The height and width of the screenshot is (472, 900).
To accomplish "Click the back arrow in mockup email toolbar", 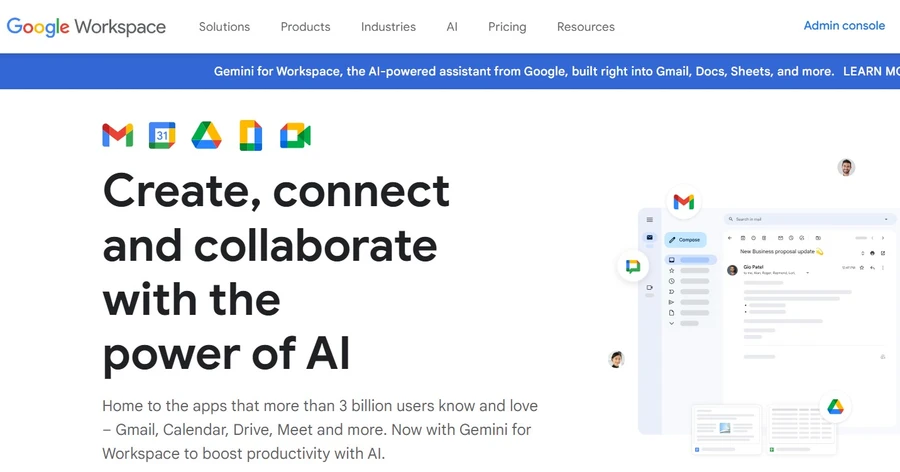I will pos(730,238).
